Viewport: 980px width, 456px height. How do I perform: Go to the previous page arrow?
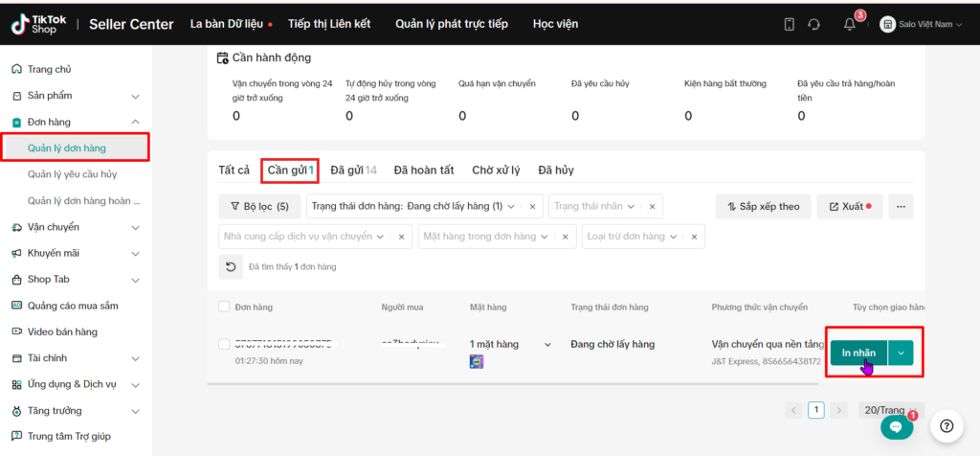(793, 410)
